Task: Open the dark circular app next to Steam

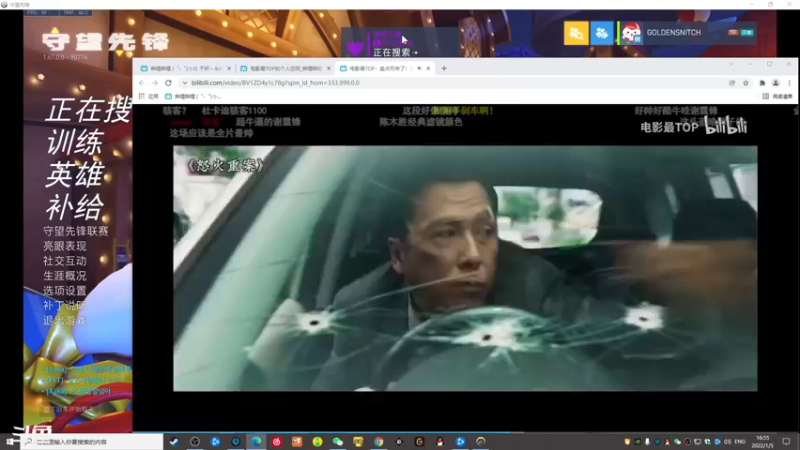Action: [195, 441]
